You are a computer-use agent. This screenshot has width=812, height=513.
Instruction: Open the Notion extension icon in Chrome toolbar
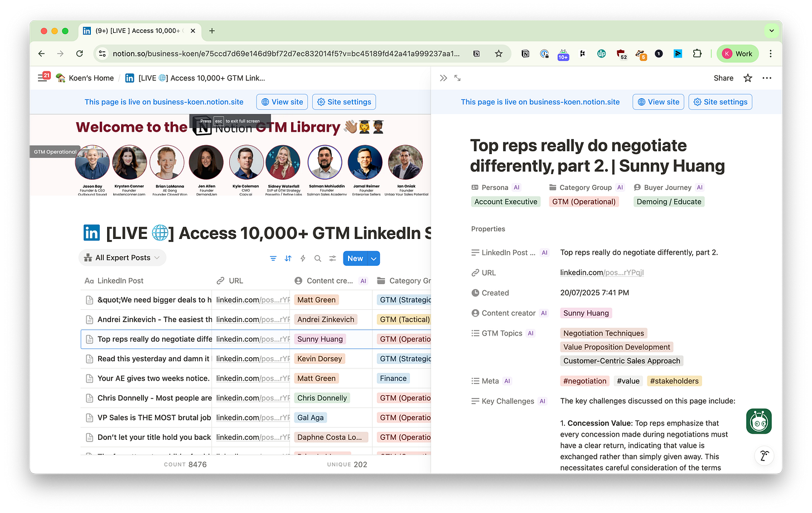point(525,54)
